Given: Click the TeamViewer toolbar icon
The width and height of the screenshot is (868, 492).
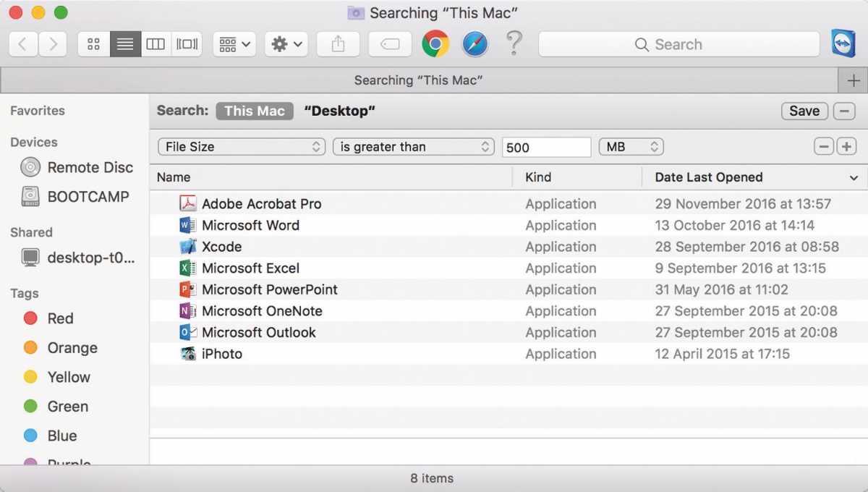Looking at the screenshot, I should pos(843,43).
